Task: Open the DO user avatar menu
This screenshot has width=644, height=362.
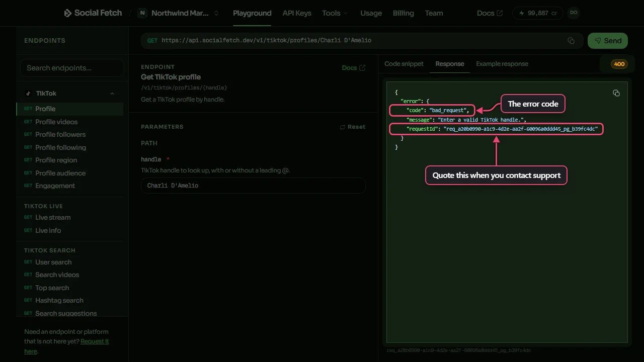Action: point(574,13)
